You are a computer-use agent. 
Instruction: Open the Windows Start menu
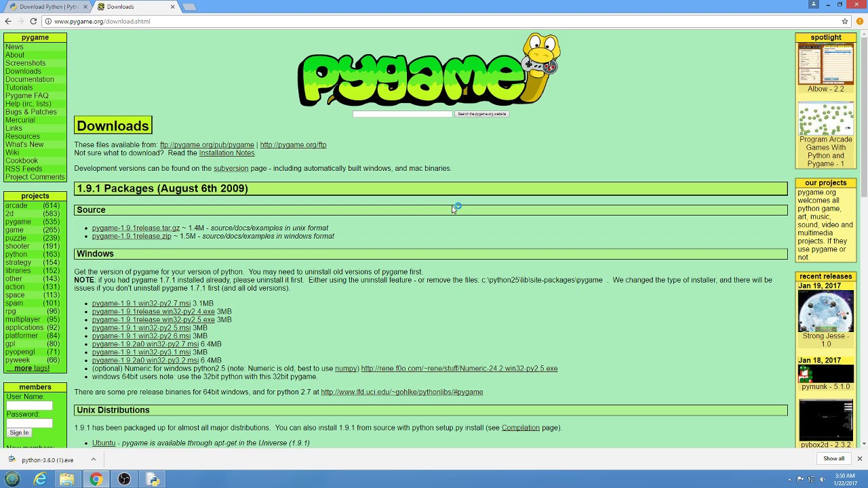pos(12,479)
